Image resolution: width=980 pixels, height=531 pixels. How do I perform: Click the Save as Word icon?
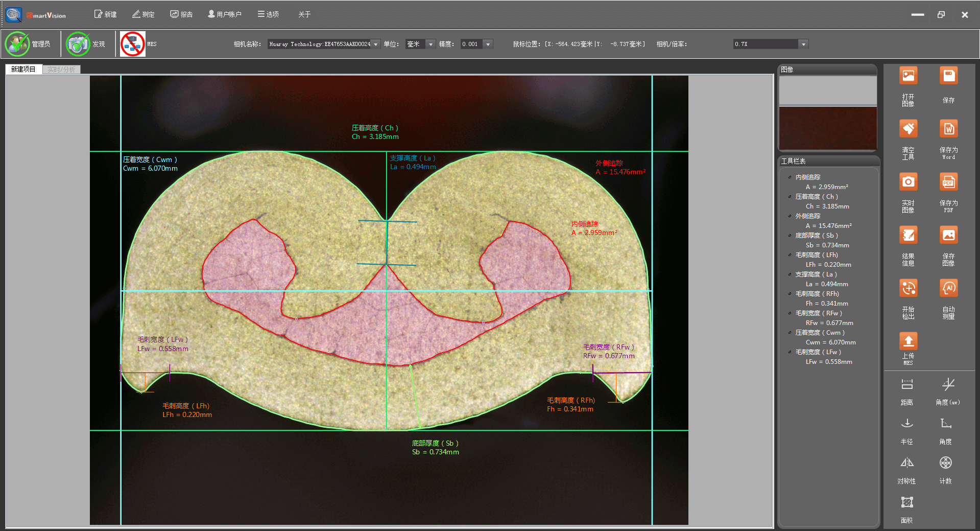click(x=948, y=129)
